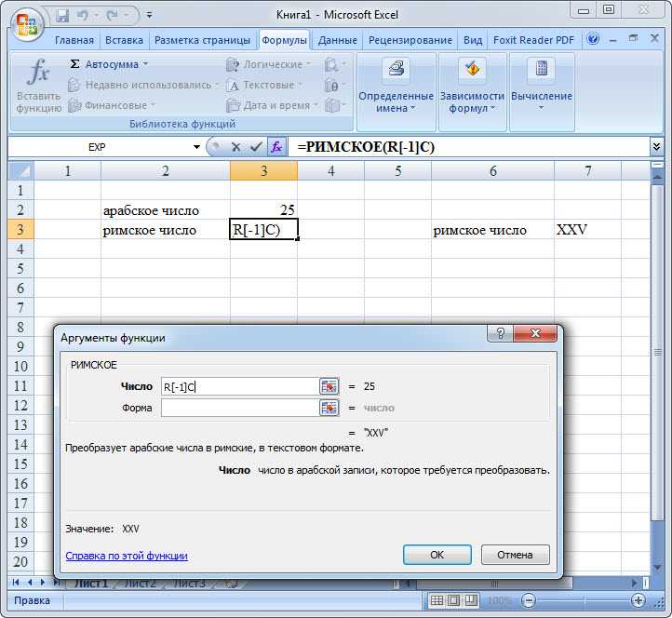The image size is (672, 618).
Task: Cancel entry with formula bar X icon
Action: [235, 147]
